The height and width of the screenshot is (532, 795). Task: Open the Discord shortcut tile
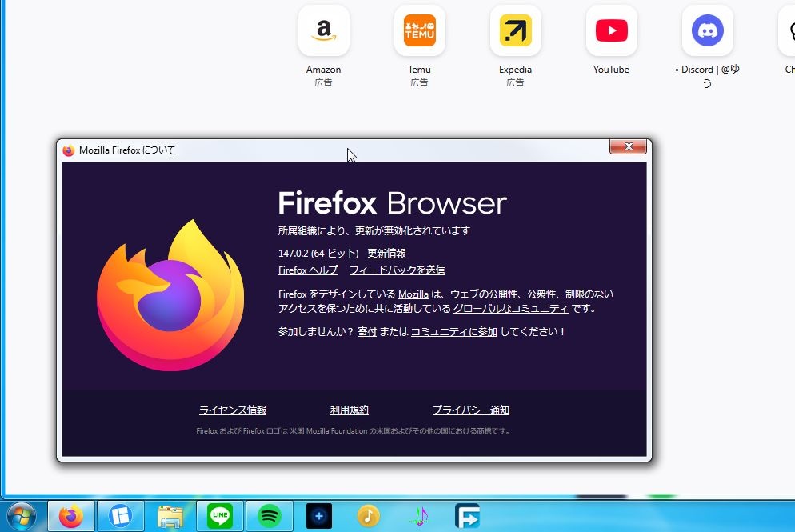(x=707, y=31)
